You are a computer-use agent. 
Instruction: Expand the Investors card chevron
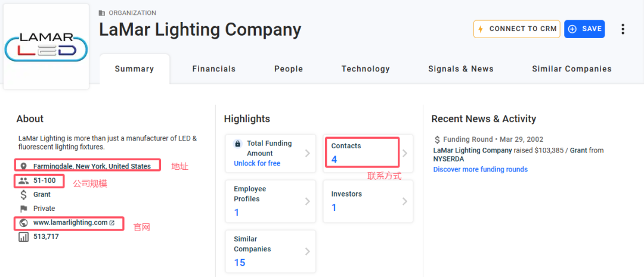405,201
